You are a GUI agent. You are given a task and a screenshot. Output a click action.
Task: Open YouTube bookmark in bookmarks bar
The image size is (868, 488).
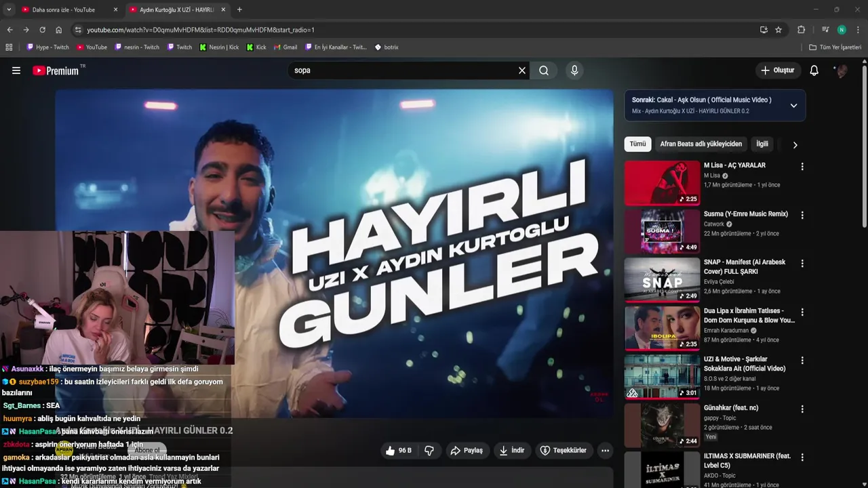tap(92, 47)
